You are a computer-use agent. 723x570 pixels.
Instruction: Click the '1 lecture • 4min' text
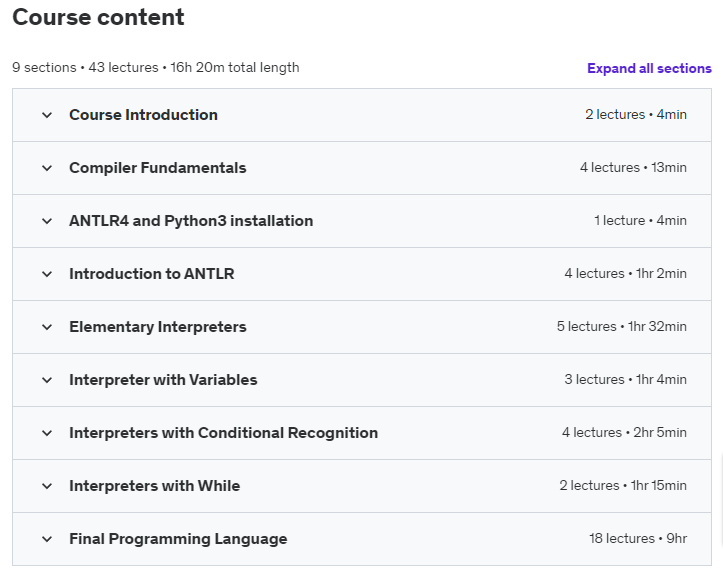click(x=640, y=220)
